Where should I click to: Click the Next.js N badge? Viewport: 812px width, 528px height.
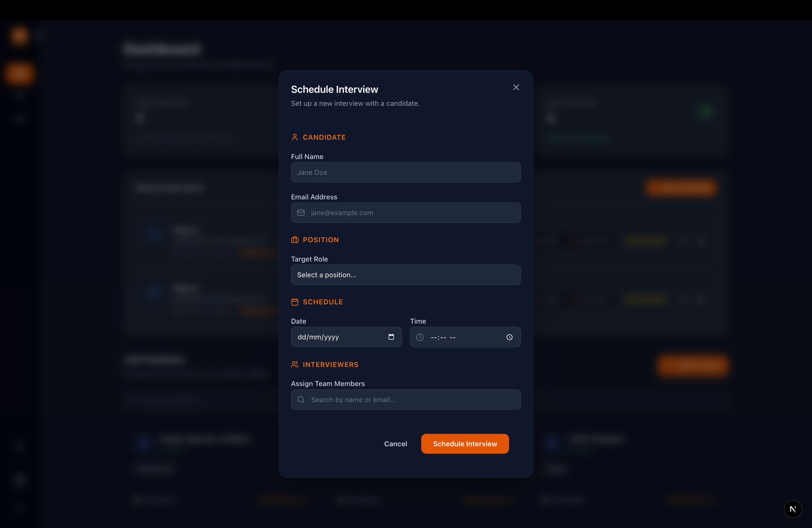click(x=793, y=509)
